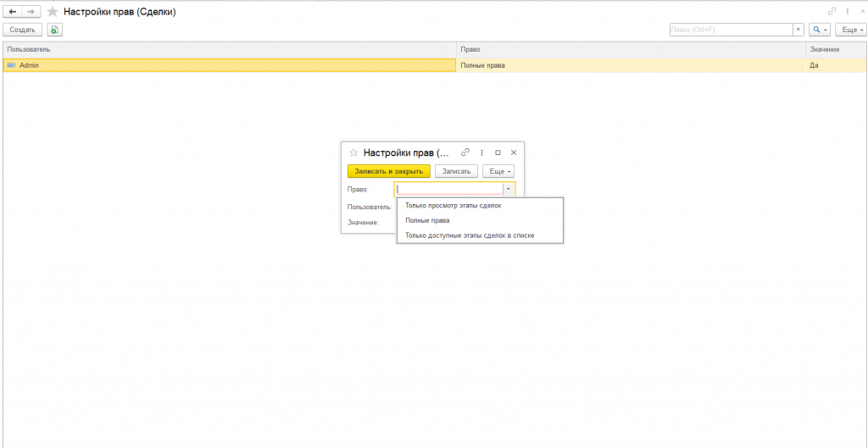Image resolution: width=868 pixels, height=448 pixels.
Task: Sort by the Пользователь column header
Action: [x=230, y=50]
